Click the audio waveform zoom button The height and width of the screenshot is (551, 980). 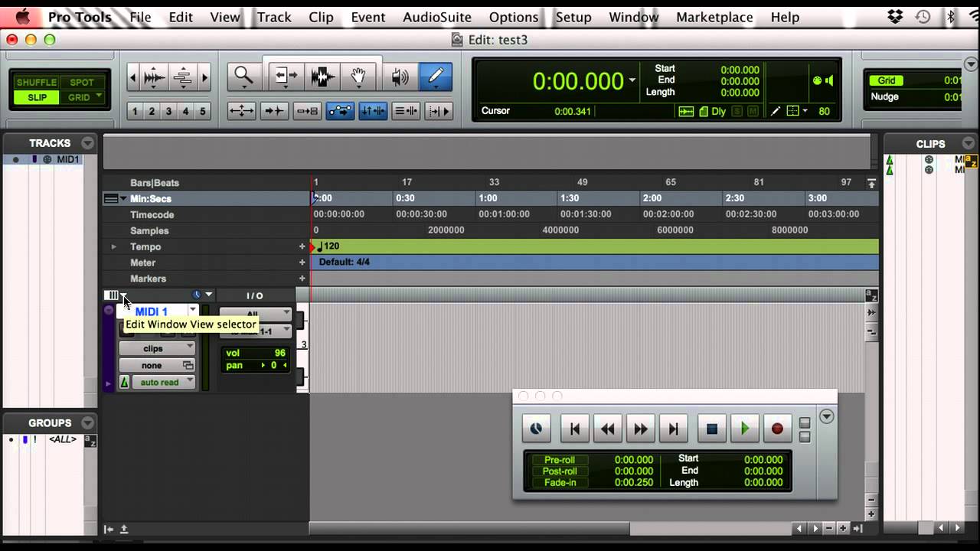pos(155,77)
